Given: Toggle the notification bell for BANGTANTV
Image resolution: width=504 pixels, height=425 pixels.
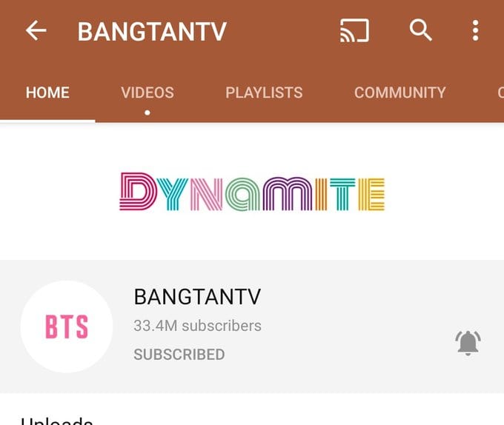Looking at the screenshot, I should coord(468,343).
